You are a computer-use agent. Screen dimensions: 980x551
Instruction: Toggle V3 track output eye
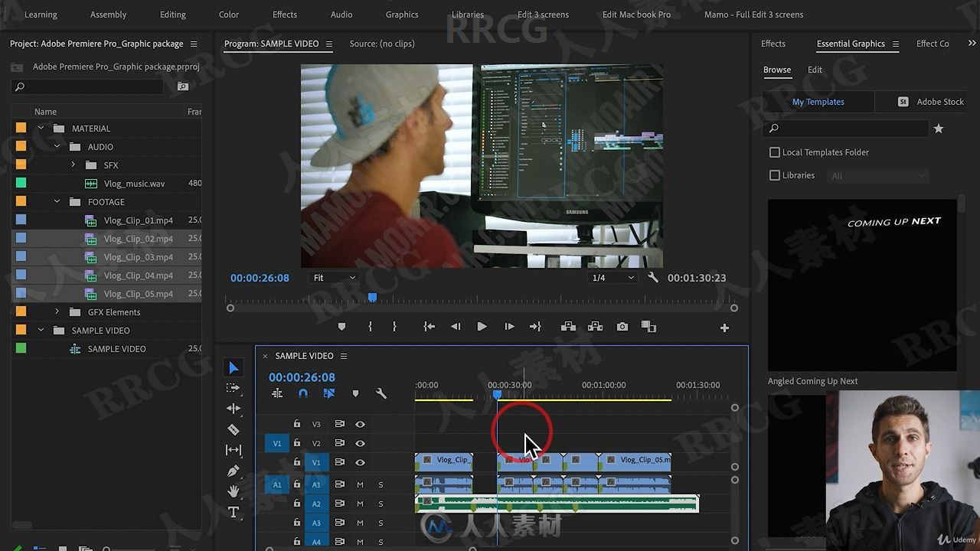(x=360, y=424)
